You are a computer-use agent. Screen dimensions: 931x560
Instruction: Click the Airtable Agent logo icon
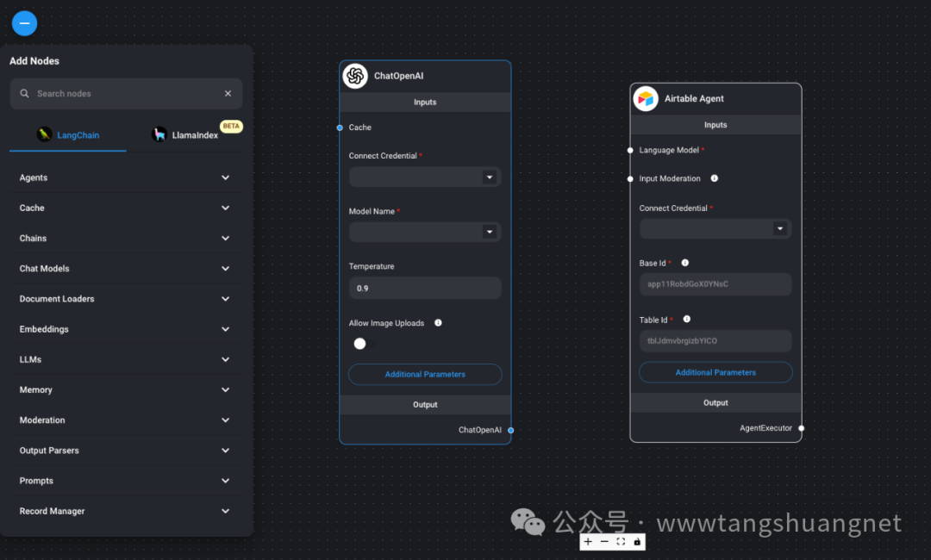tap(646, 98)
